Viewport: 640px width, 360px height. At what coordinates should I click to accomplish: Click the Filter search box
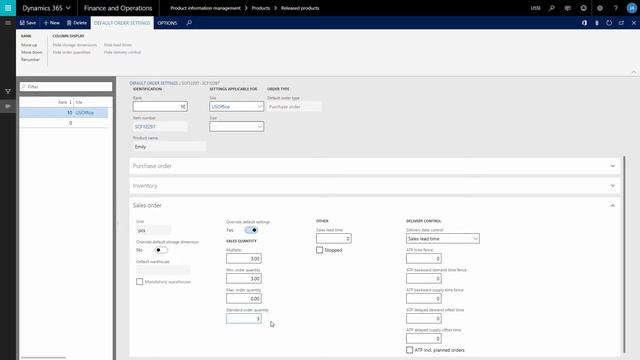[x=66, y=87]
